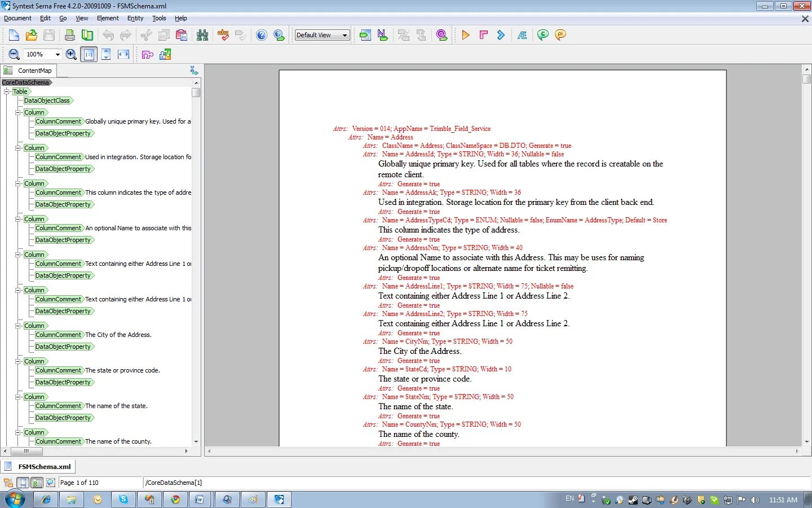The image size is (812, 508).
Task: Click the Page 1 of 110 field
Action: pyautogui.click(x=100, y=483)
